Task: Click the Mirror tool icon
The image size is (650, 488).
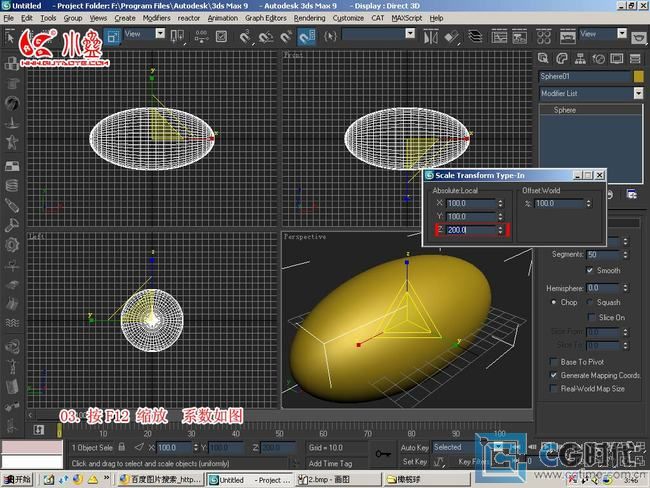Action: pos(431,37)
